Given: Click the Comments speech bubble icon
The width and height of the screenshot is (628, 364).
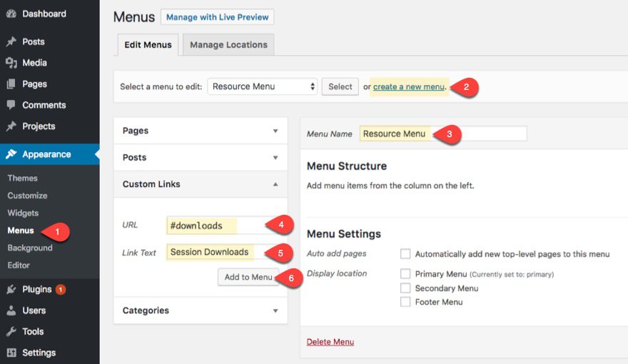Looking at the screenshot, I should (11, 105).
